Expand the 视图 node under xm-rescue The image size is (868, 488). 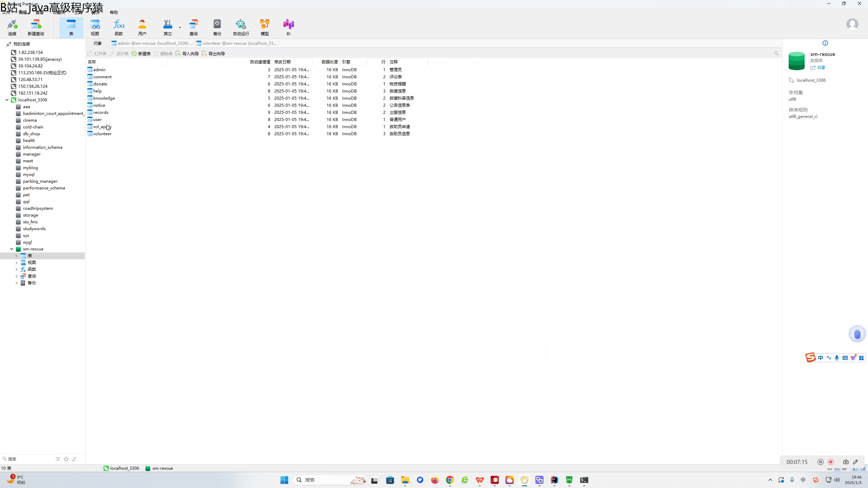16,263
